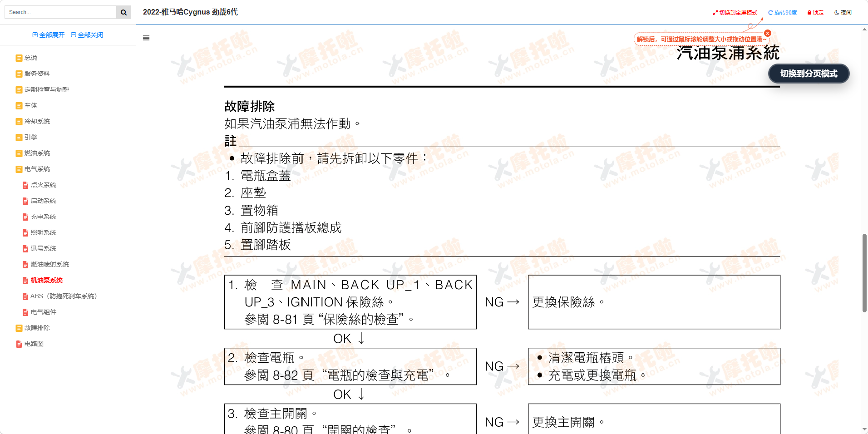This screenshot has width=868, height=434.
Task: Open the 冷却系统 section
Action: click(x=37, y=121)
